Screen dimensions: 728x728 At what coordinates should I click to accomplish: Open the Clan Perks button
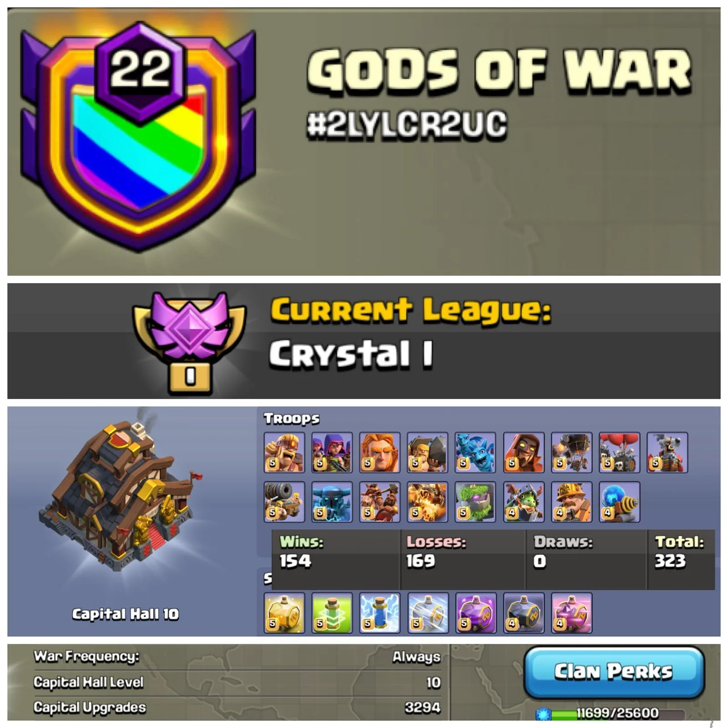tap(614, 672)
